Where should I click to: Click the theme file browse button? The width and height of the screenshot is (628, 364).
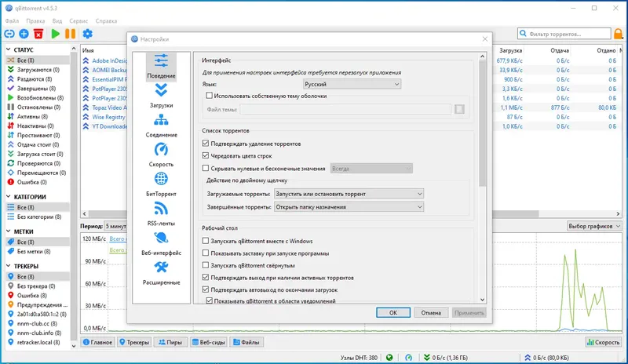(459, 109)
